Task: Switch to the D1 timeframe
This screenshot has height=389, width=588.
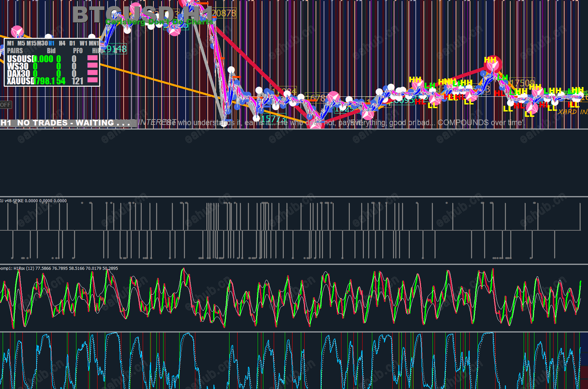Action: (x=72, y=43)
